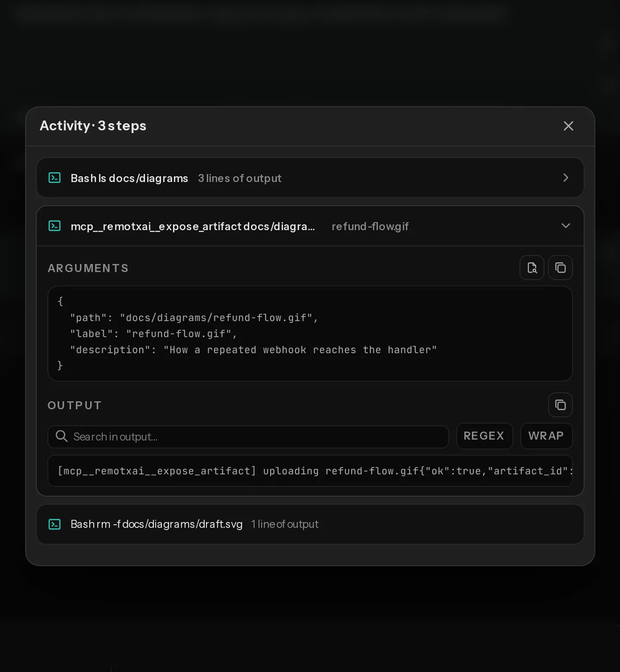The image size is (620, 672).
Task: Click the "description" line in arguments JSON
Action: [x=254, y=350]
